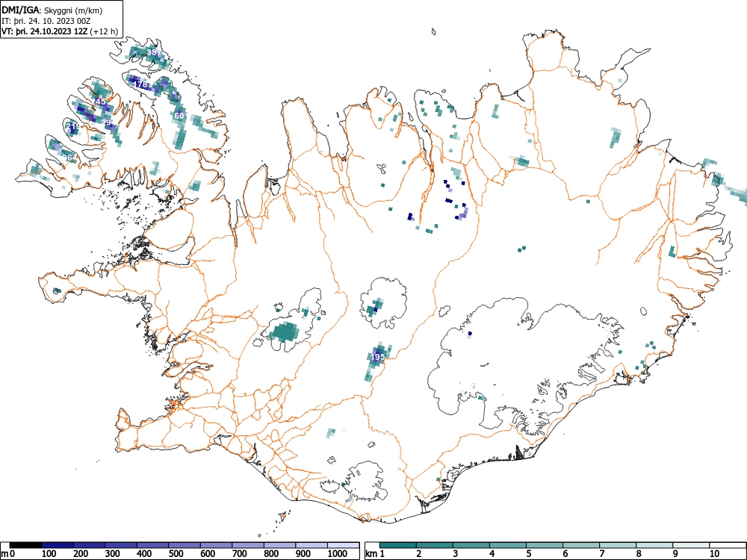This screenshot has width=747, height=560.
Task: Click the '10' tick label on the km scale
Action: click(x=714, y=554)
